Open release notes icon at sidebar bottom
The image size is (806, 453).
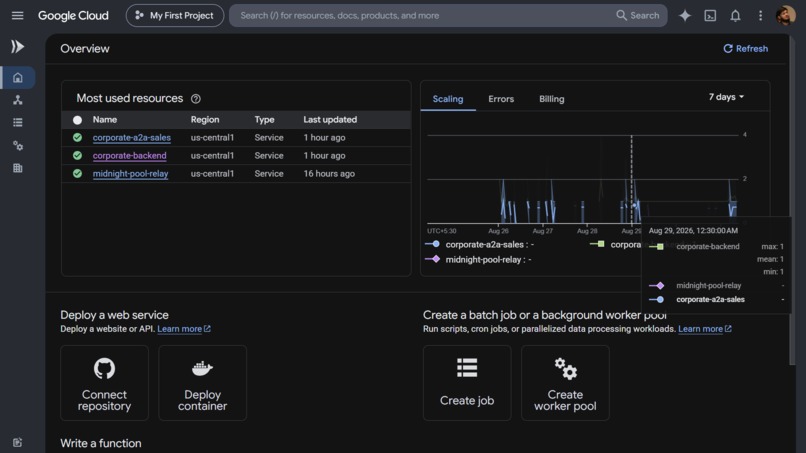coord(17,442)
